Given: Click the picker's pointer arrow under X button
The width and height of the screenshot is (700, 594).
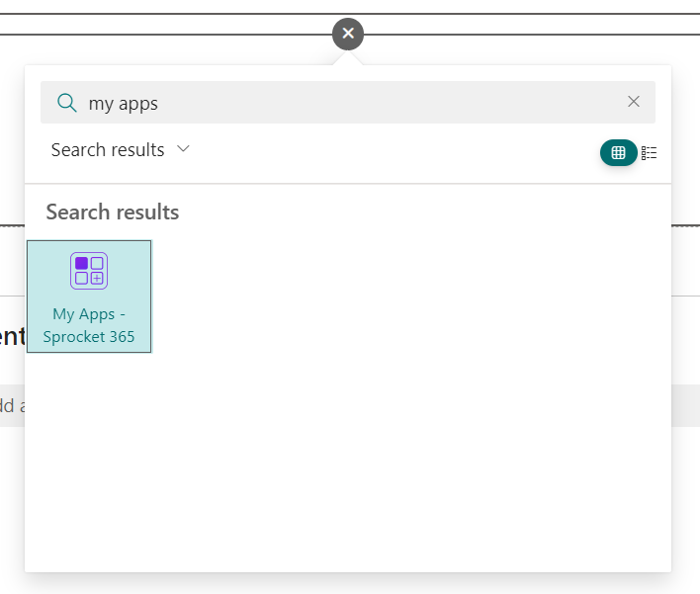Looking at the screenshot, I should 348,59.
